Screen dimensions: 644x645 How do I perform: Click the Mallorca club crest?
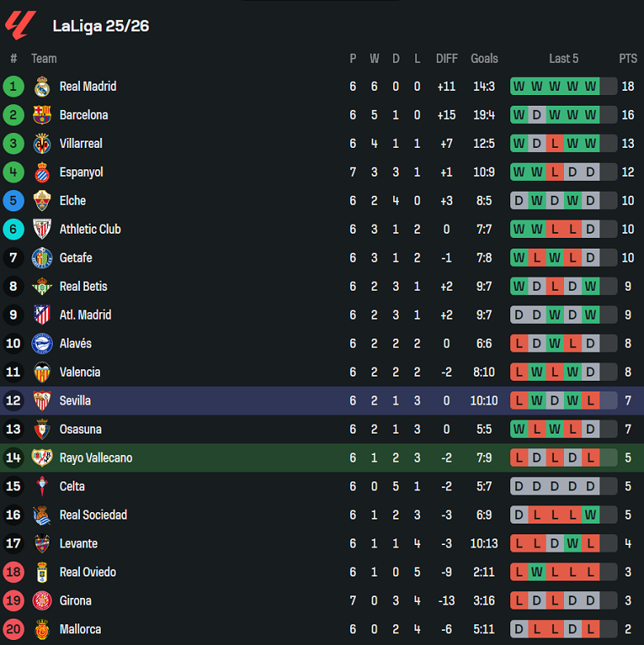(42, 629)
